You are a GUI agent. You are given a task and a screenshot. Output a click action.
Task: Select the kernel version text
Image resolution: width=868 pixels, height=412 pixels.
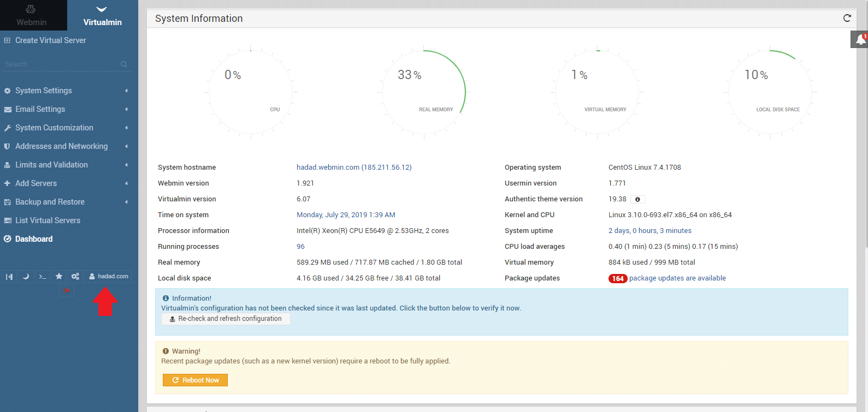coord(670,215)
